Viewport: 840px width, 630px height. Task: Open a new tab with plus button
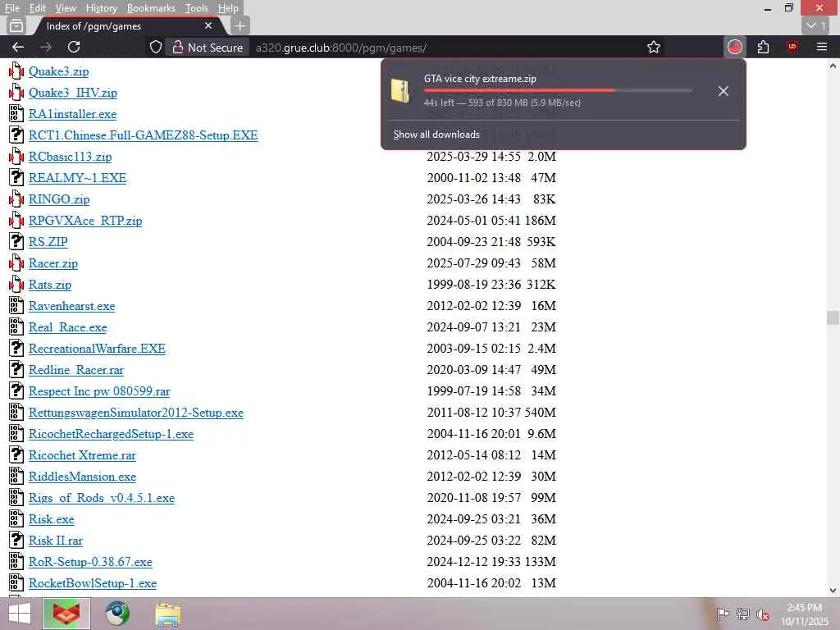[240, 25]
